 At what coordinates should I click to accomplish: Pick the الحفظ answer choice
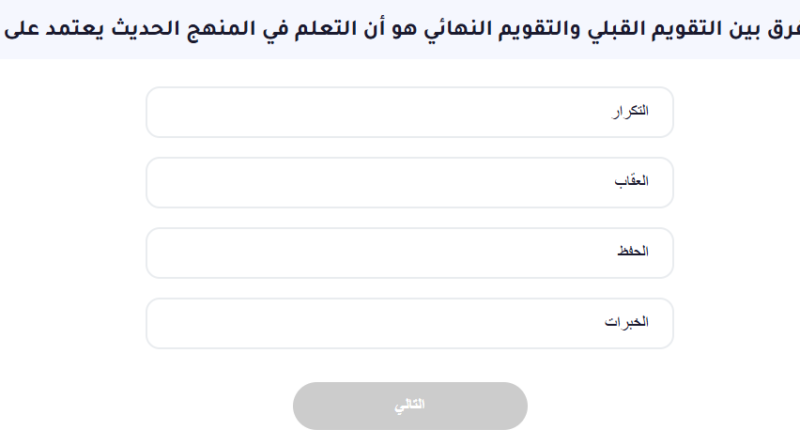[410, 252]
